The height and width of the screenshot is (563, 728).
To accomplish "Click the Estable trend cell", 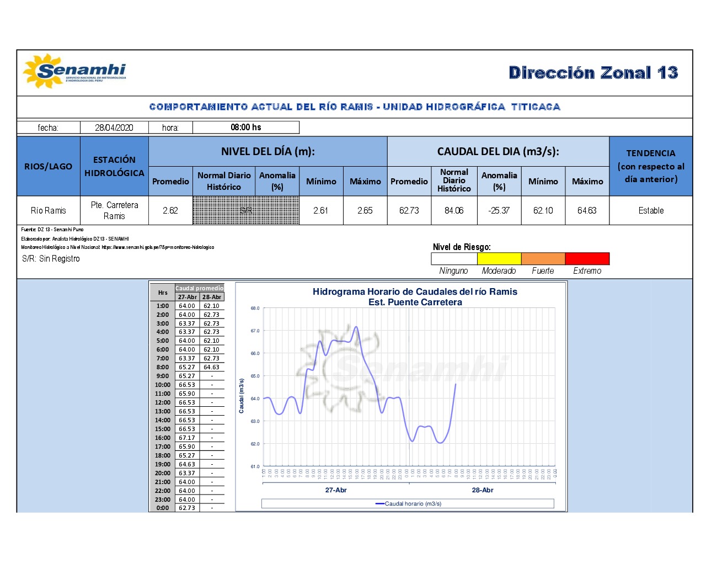I will [651, 210].
